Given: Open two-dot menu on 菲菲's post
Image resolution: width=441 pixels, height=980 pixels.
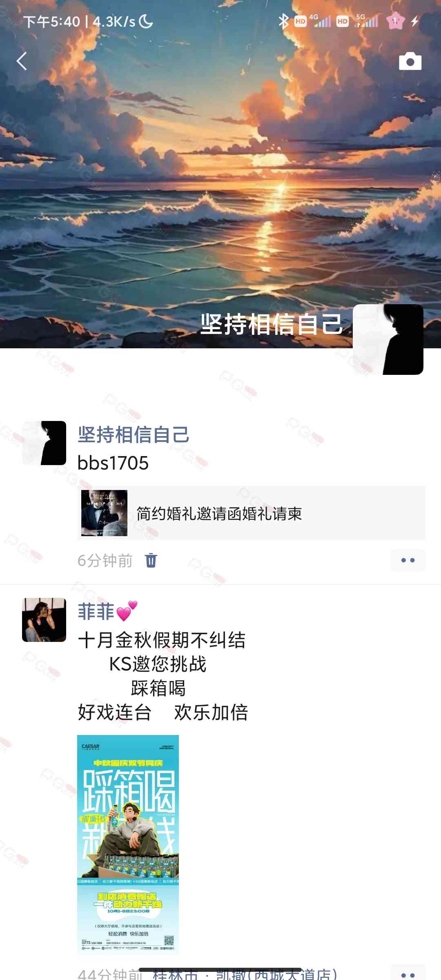Looking at the screenshot, I should 408,974.
